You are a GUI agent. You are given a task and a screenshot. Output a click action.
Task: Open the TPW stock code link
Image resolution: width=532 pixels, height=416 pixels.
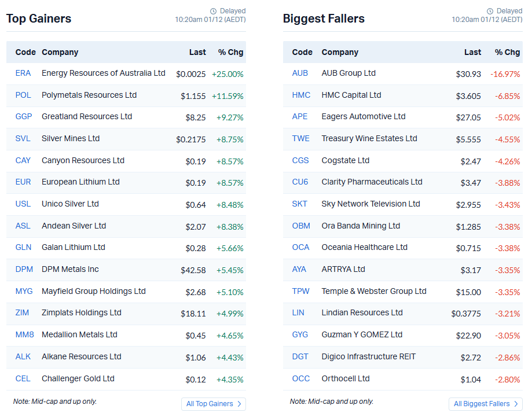(x=301, y=292)
